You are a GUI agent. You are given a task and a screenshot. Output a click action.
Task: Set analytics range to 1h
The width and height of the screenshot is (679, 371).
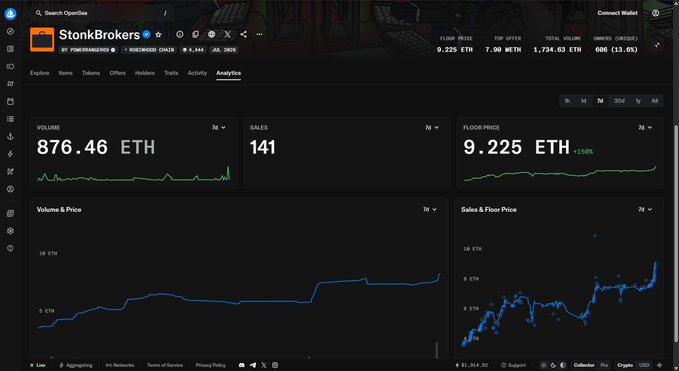click(x=567, y=101)
